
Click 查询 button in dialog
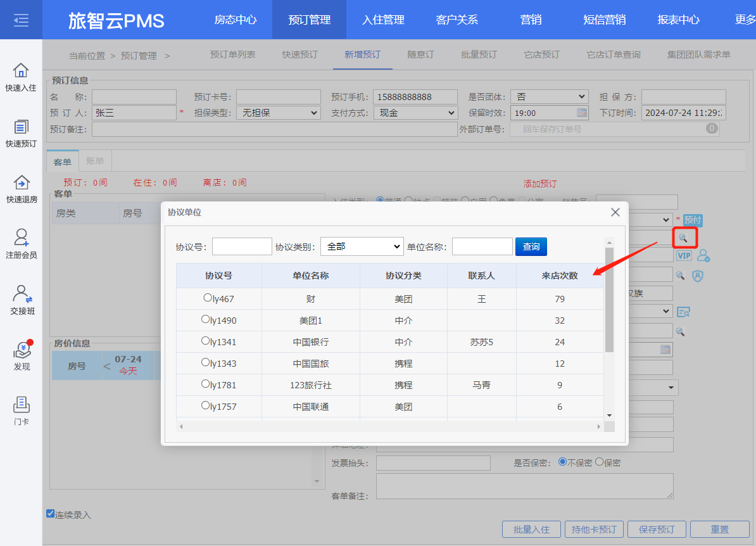point(531,246)
